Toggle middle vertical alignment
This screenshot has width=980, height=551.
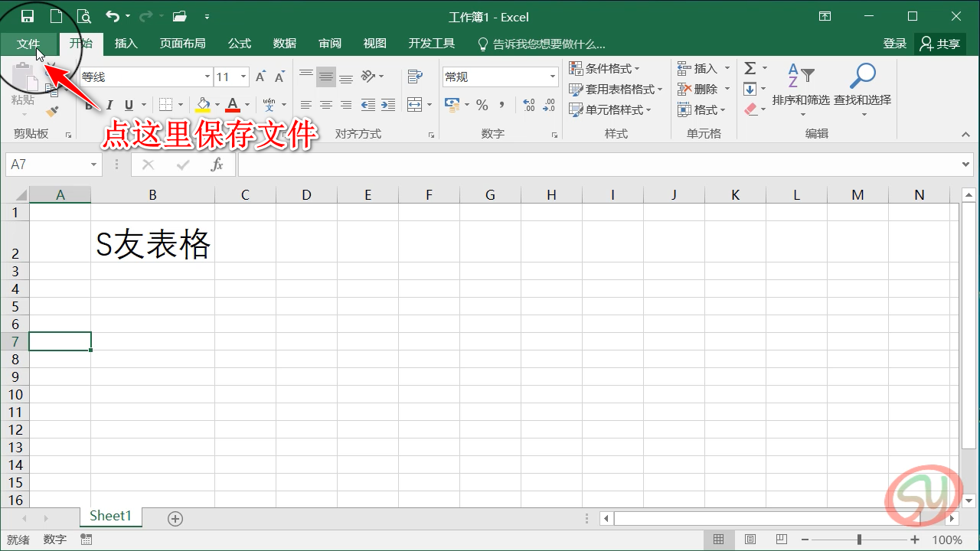tap(326, 77)
